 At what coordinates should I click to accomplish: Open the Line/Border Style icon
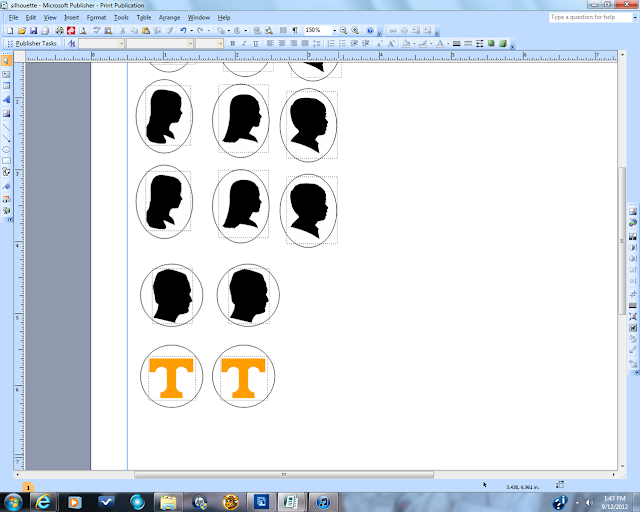pos(457,44)
